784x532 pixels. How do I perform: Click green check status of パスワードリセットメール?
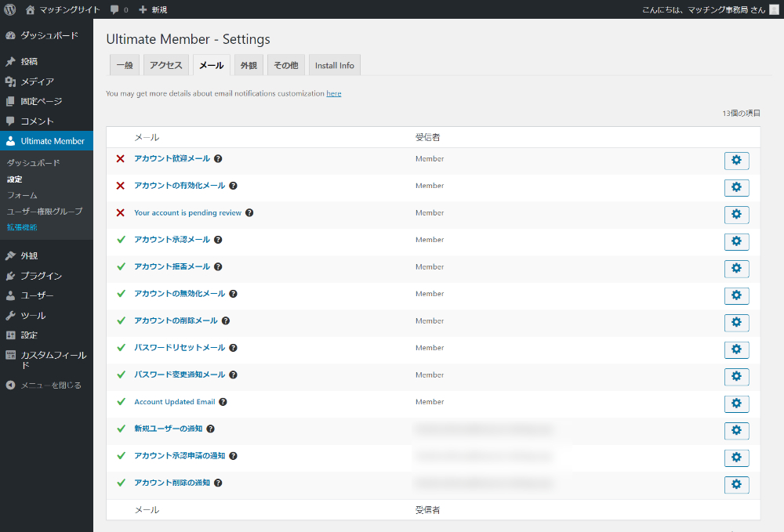[x=121, y=348]
